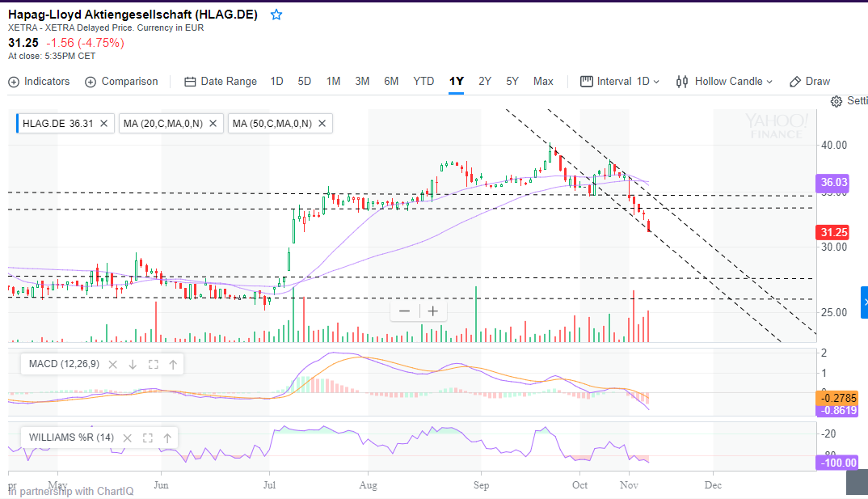Open the Date Range picker
The height and width of the screenshot is (499, 868).
(220, 82)
